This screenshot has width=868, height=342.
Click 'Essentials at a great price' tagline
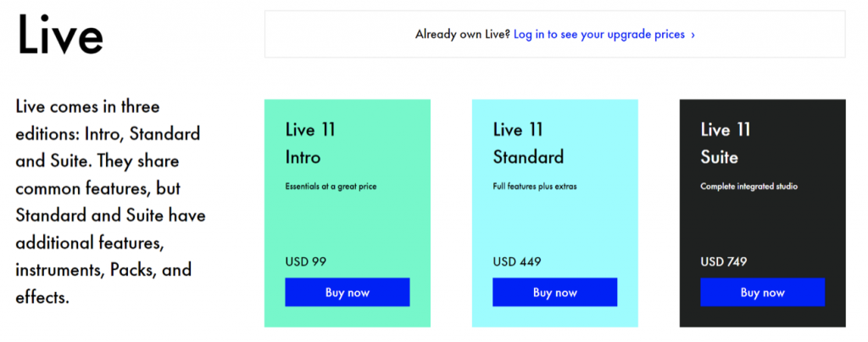[x=331, y=186]
